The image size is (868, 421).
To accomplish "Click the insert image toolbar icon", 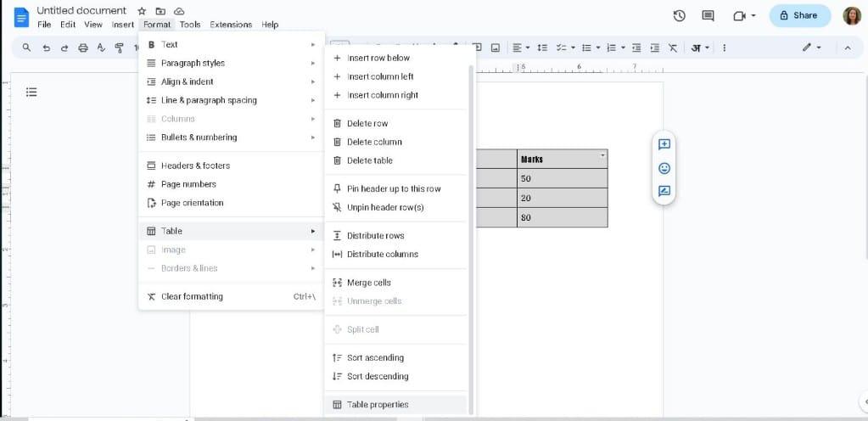I will 496,48.
